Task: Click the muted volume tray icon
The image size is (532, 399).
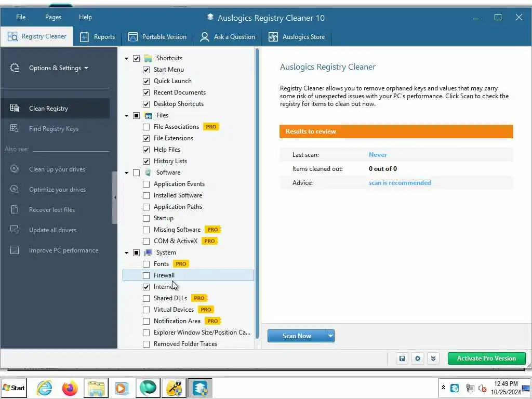Action: pyautogui.click(x=482, y=388)
